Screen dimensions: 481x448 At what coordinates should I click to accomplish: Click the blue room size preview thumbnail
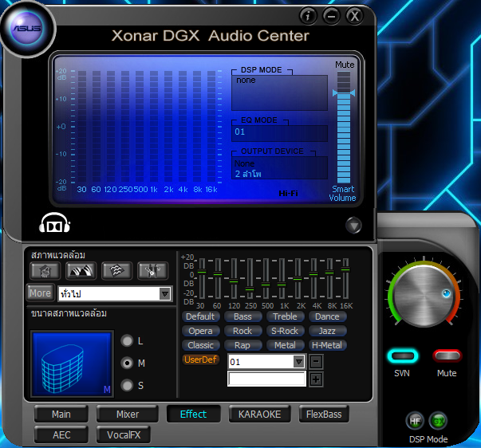[x=72, y=364]
